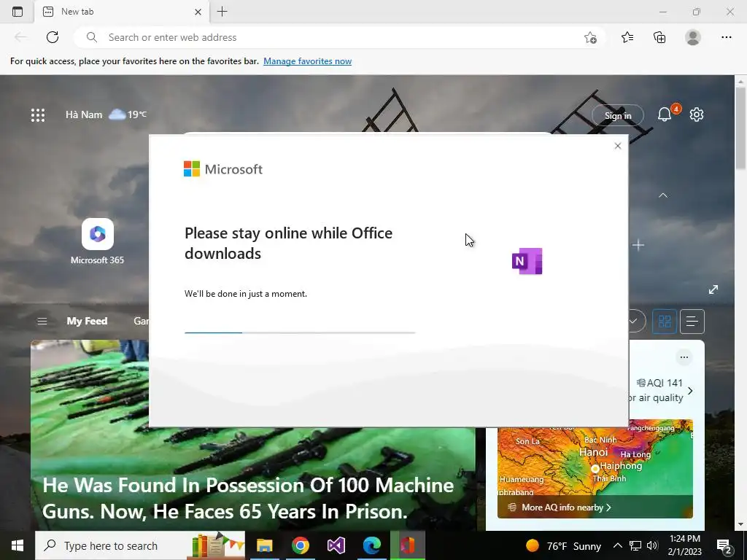Open the volume speaker tray icon
The height and width of the screenshot is (560, 747).
pyautogui.click(x=652, y=545)
